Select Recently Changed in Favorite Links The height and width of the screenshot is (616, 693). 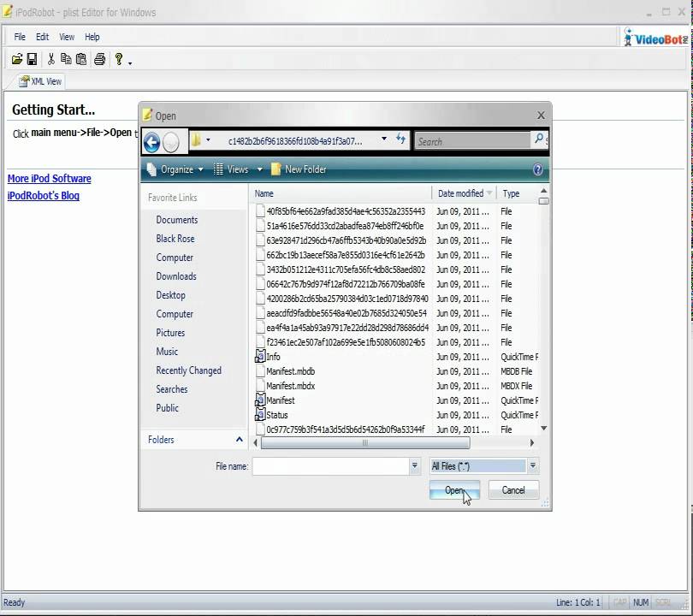[x=189, y=370]
